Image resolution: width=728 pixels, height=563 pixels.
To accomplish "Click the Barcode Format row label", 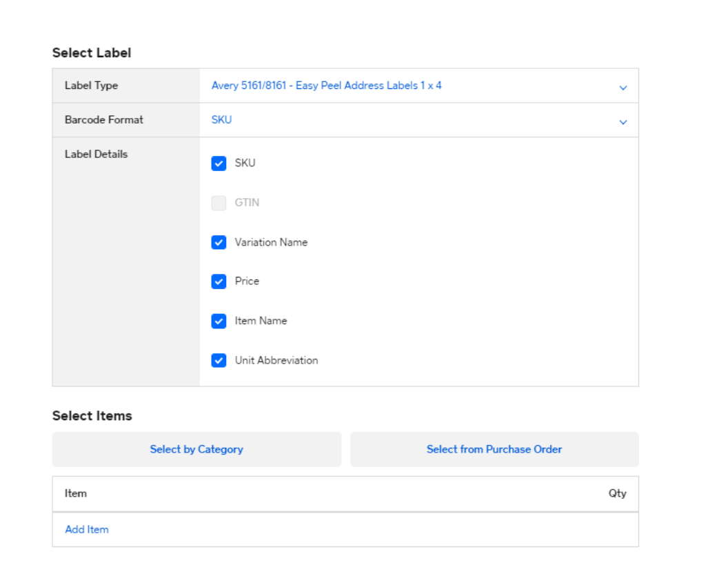I will (104, 120).
